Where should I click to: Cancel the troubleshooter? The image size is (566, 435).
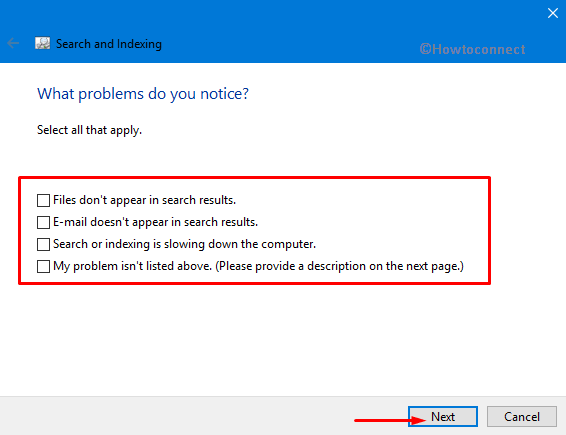522,417
